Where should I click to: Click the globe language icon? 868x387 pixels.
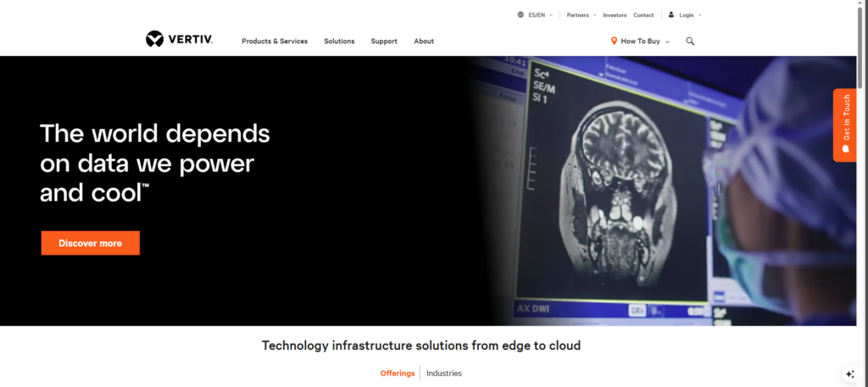pos(520,14)
